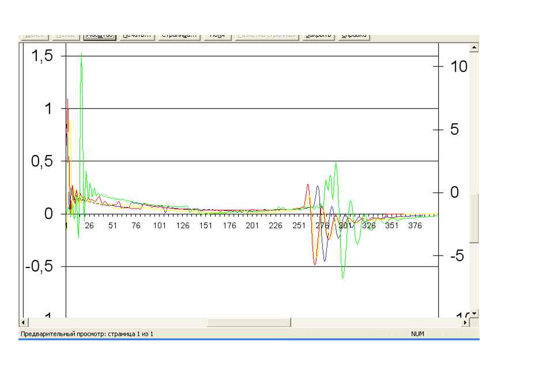The width and height of the screenshot is (558, 392).
Task: Click the "376" category axis label
Action: (x=415, y=225)
